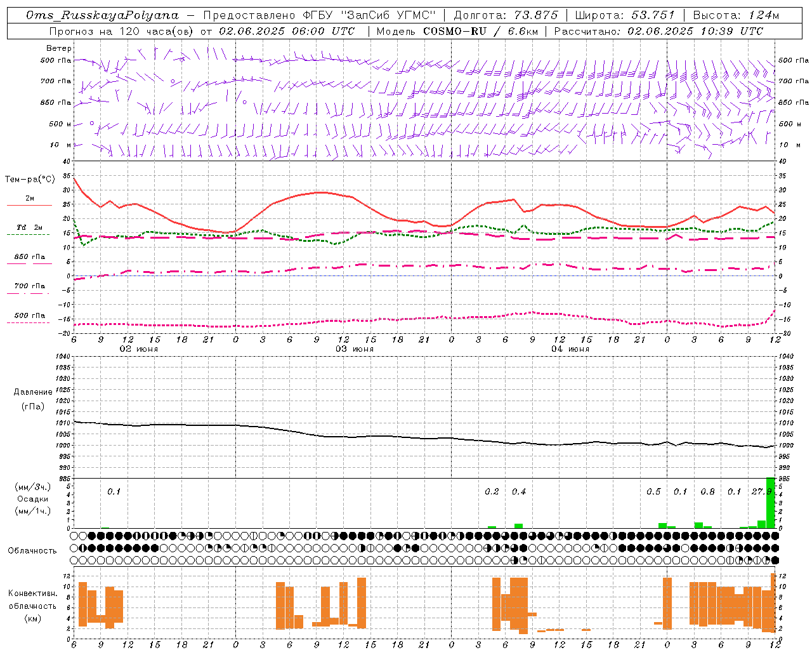The height and width of the screenshot is (650, 812).
Task: Click the precipitation value '0.8'
Action: coord(707,491)
